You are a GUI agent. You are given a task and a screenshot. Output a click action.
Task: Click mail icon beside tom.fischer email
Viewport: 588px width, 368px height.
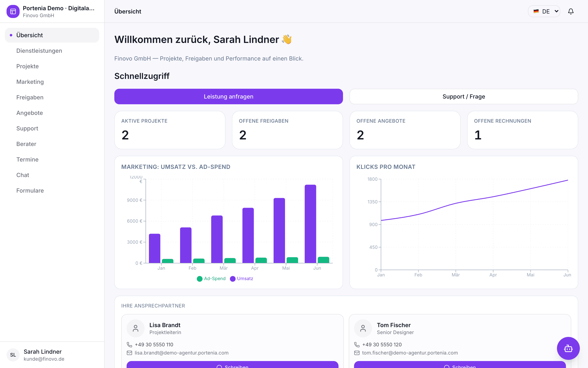point(357,353)
